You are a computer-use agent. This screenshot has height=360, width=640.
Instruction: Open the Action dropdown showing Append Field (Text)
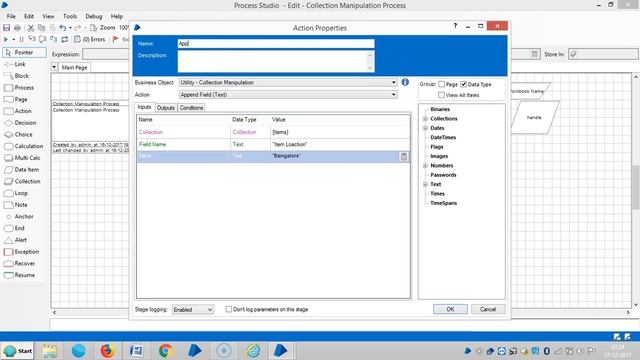288,94
